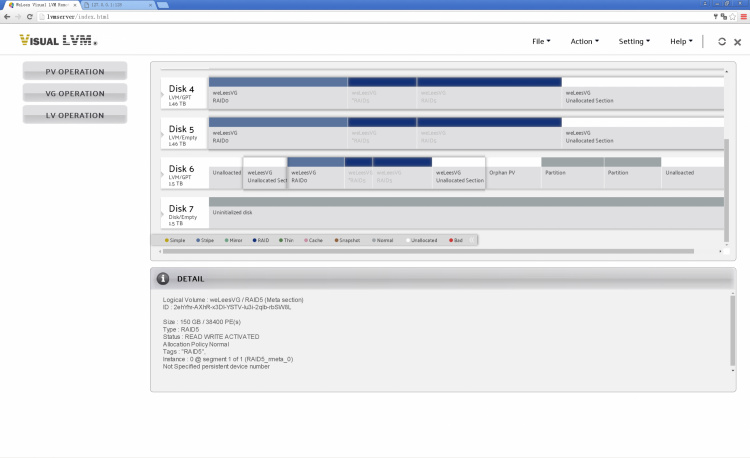Open the File dropdown menu
This screenshot has height=458, width=750.
(x=542, y=42)
